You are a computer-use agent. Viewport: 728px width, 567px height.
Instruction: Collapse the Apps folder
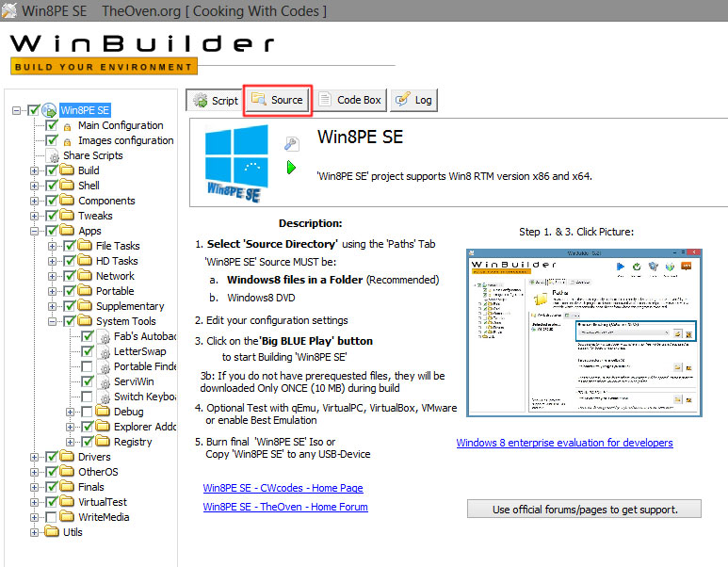tap(34, 232)
